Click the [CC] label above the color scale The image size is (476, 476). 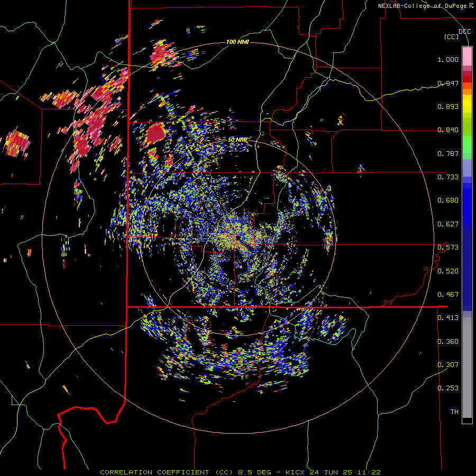pyautogui.click(x=452, y=36)
